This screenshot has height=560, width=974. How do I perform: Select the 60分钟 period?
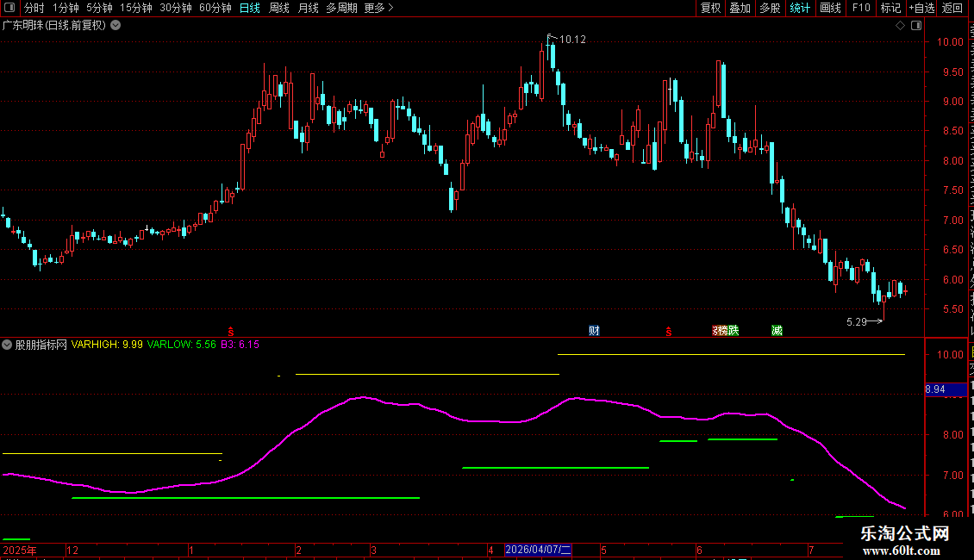point(215,8)
